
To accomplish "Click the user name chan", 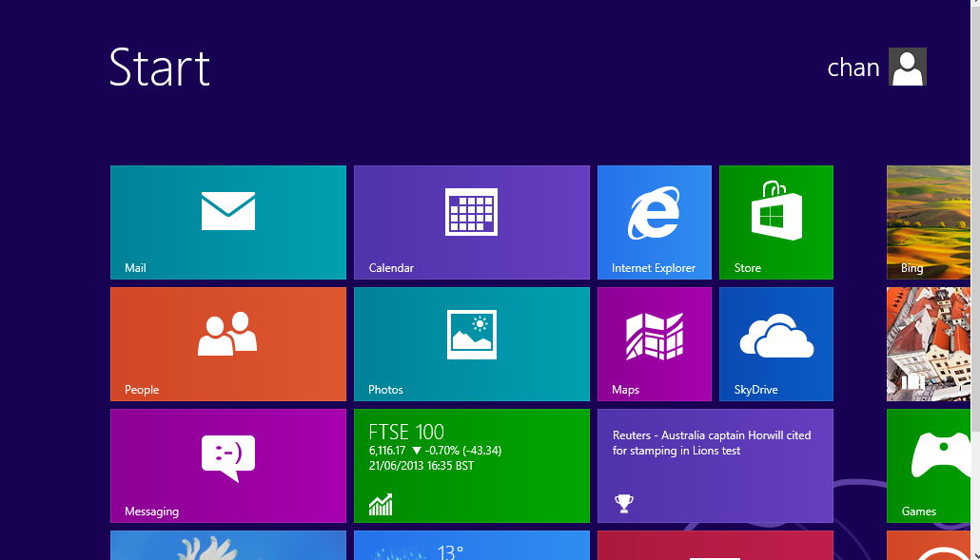I will tap(853, 68).
